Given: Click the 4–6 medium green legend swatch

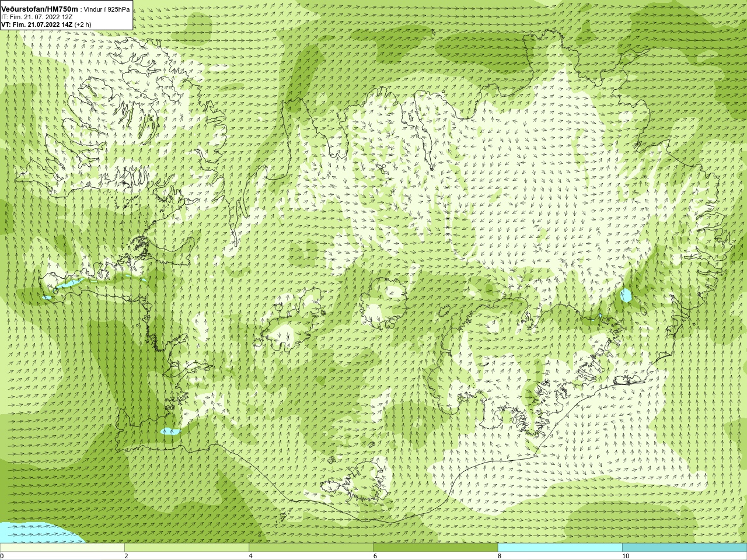Looking at the screenshot, I should coord(311,548).
